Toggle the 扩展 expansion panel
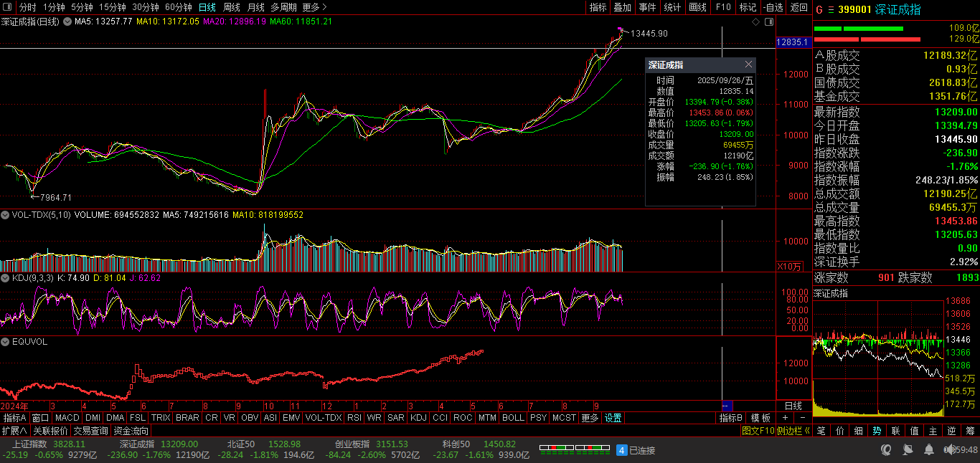 (x=14, y=431)
